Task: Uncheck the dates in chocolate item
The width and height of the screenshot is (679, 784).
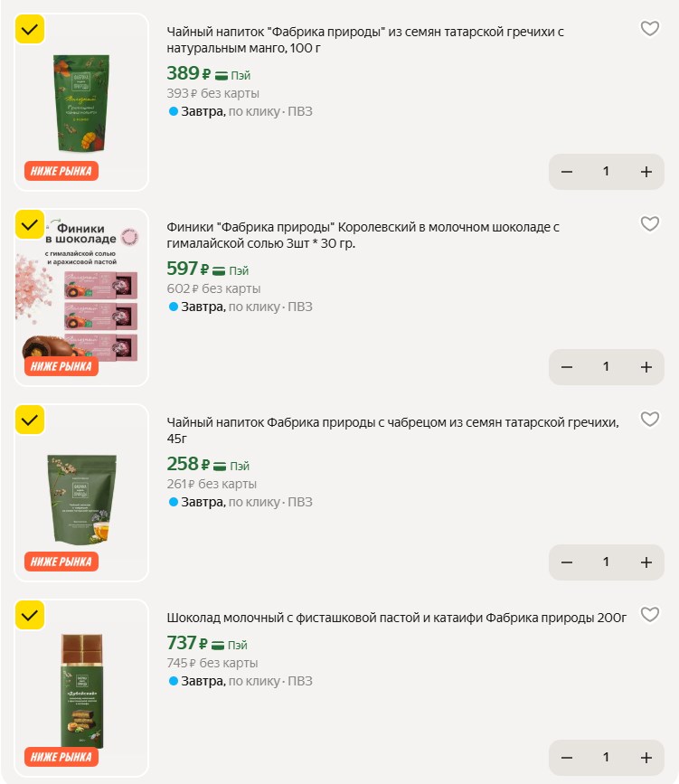Action: (x=30, y=224)
